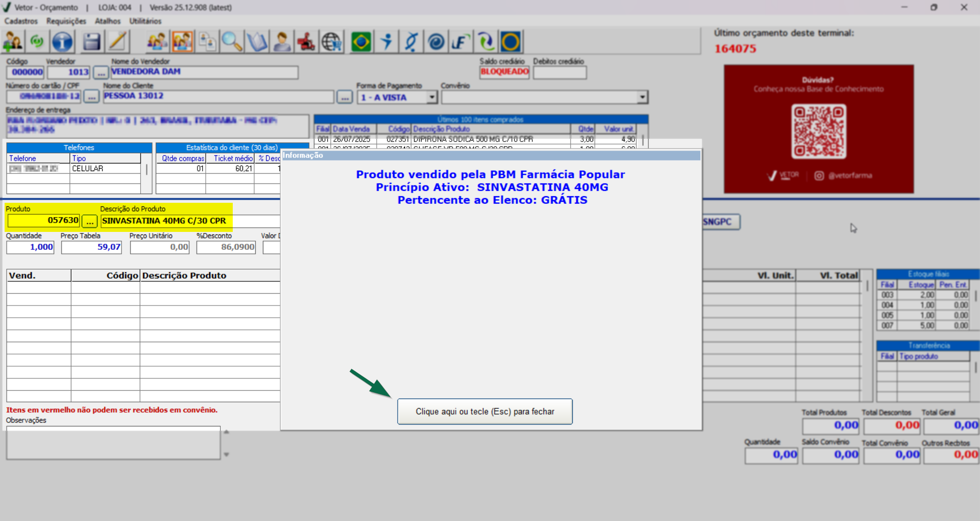The height and width of the screenshot is (521, 980).
Task: Open the Cadastros menu
Action: pos(21,21)
